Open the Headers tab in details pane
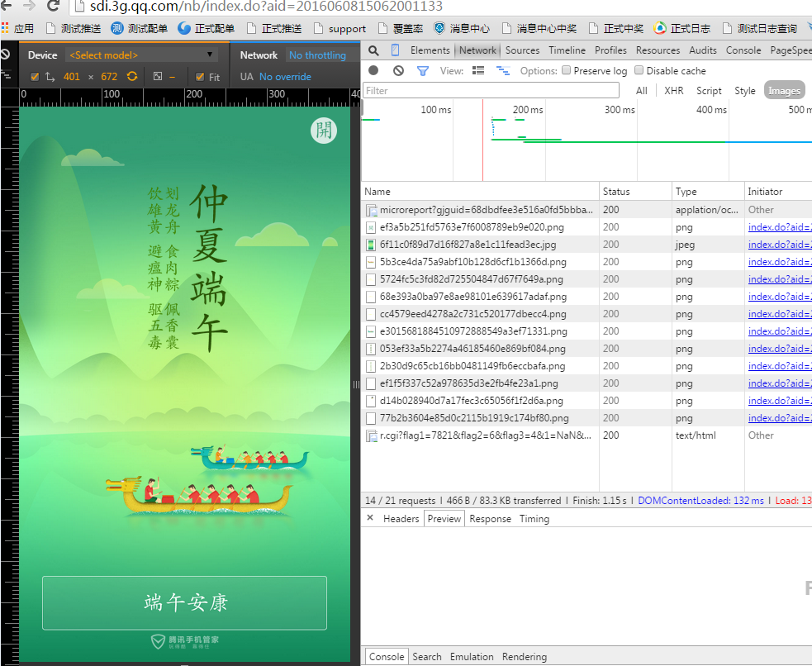The width and height of the screenshot is (812, 666). pos(401,519)
